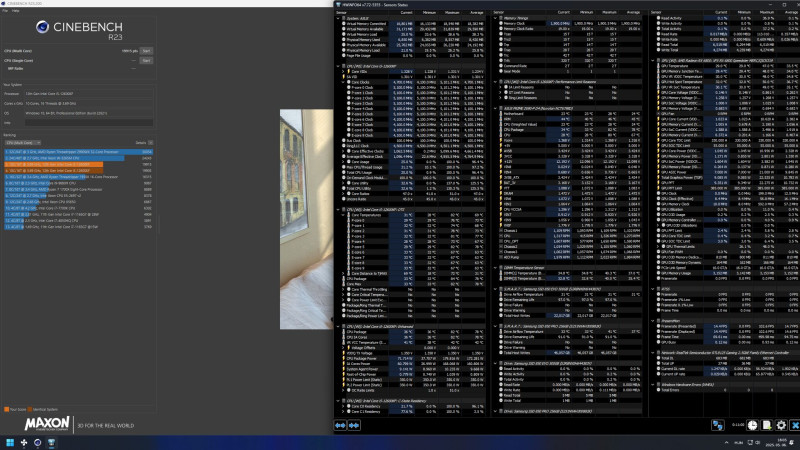This screenshot has height=450, width=800.
Task: Collapse the DIMM Temperature Sensor group
Action: point(495,268)
